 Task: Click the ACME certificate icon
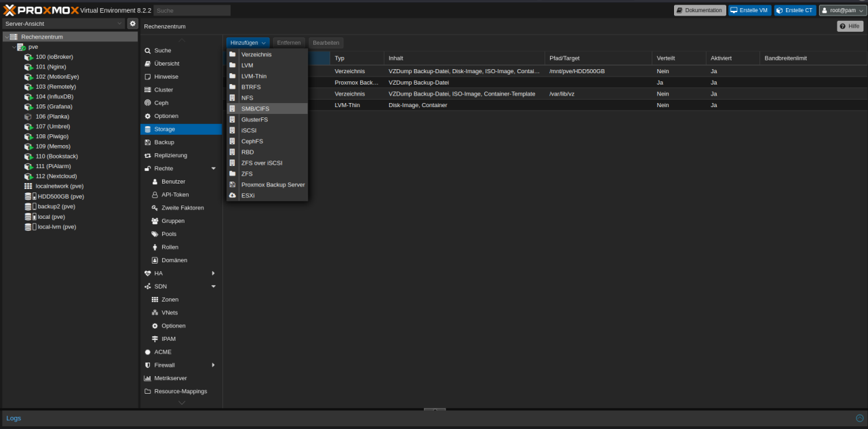pyautogui.click(x=148, y=352)
